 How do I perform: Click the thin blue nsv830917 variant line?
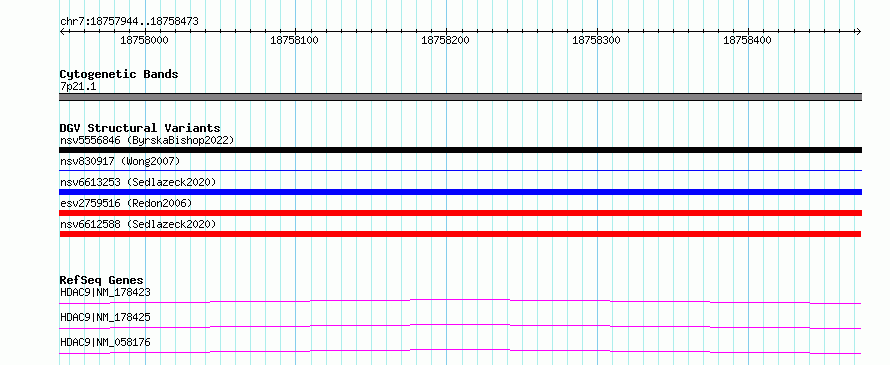click(460, 170)
